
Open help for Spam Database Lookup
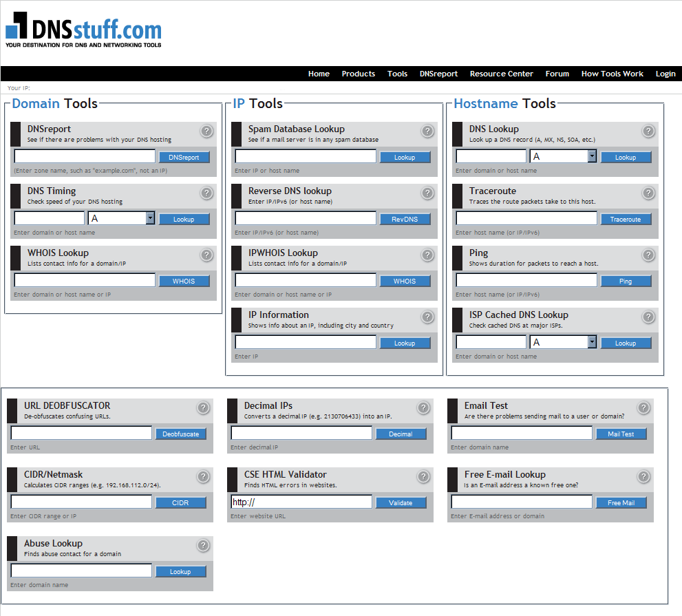click(427, 131)
